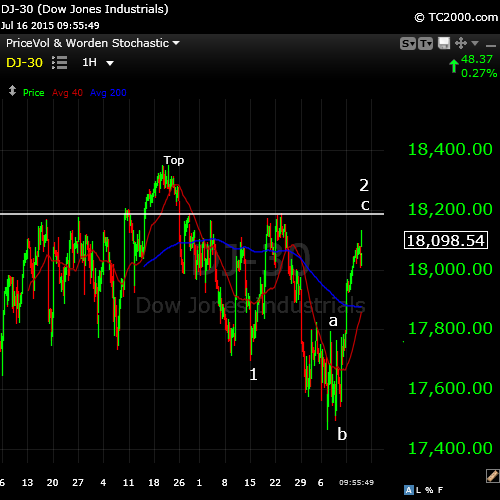The image size is (500, 500).
Task: Click the 'c' wave annotation near horizontal line
Action: (365, 205)
